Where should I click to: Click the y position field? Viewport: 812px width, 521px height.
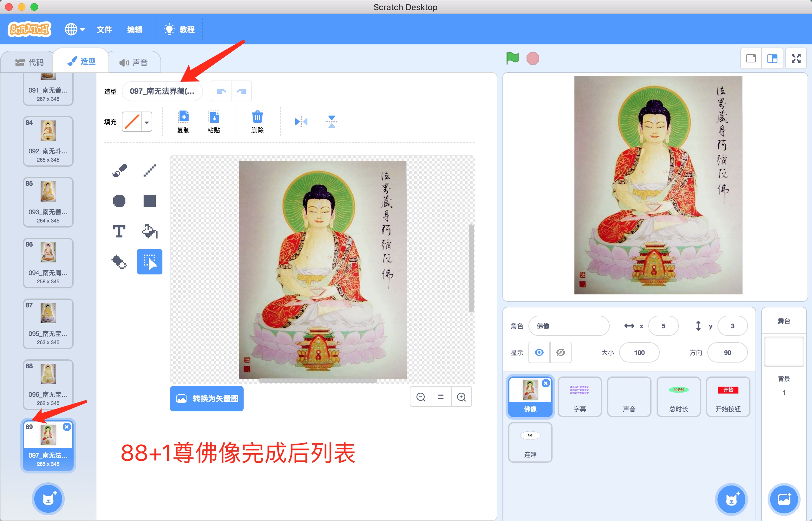pos(732,326)
